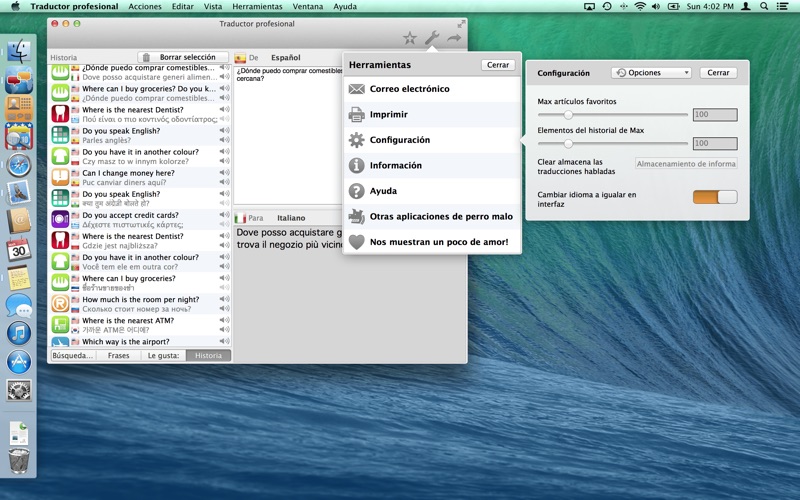Click the 'Borrar selección' button
Viewport: 800px width, 500px height.
click(184, 57)
